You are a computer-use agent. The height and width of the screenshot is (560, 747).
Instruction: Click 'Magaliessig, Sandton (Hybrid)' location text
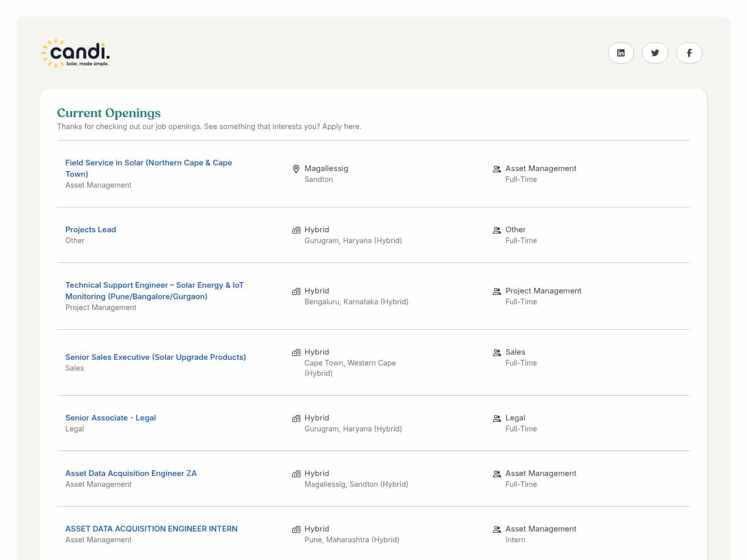pyautogui.click(x=356, y=484)
